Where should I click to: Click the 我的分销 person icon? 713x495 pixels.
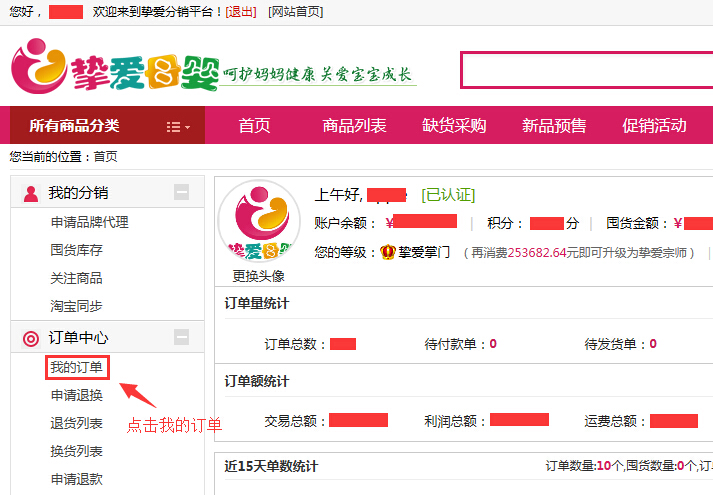pyautogui.click(x=30, y=193)
